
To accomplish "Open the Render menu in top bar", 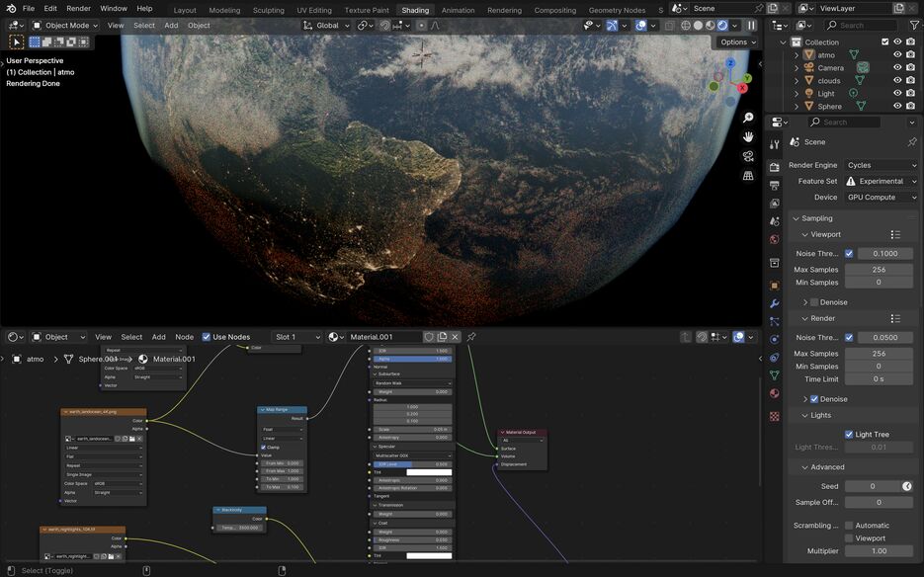I will [78, 8].
